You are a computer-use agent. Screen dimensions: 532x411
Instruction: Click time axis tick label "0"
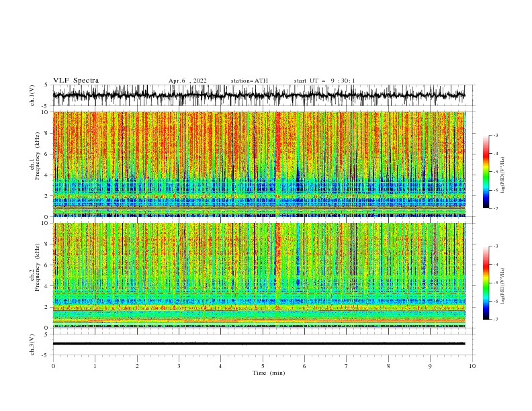point(53,366)
